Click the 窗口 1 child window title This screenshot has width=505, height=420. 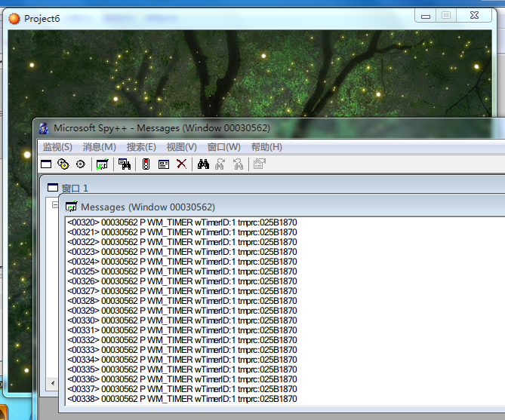(75, 188)
